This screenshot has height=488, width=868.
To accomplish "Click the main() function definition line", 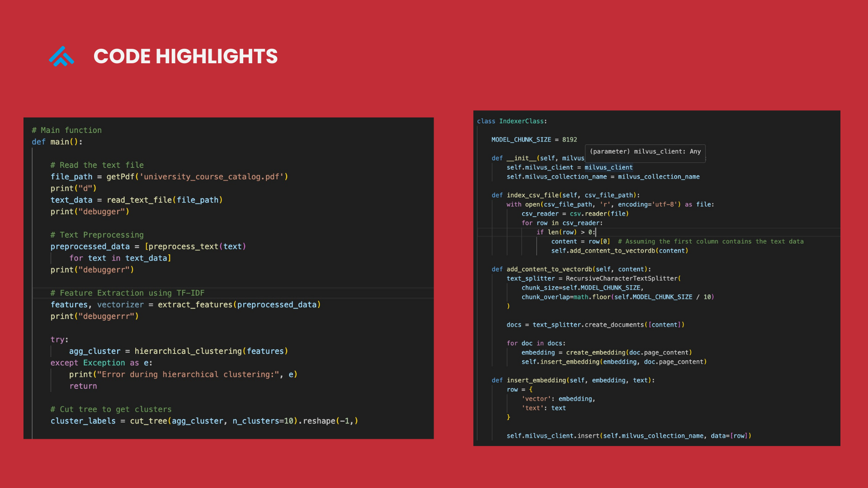I will (57, 142).
